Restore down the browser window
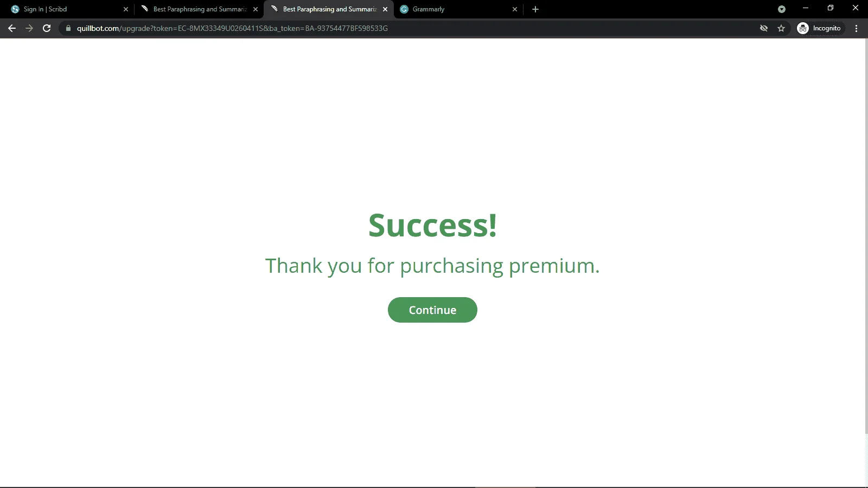 click(x=831, y=8)
